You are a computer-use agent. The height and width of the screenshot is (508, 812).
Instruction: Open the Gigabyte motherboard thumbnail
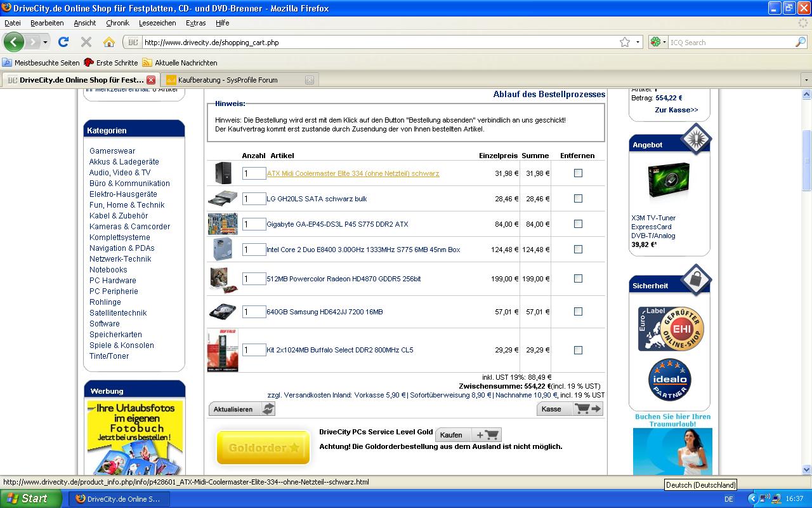(223, 224)
